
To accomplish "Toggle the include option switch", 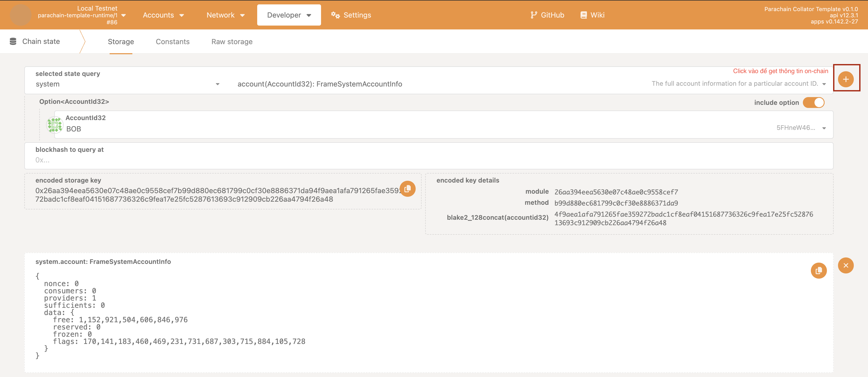I will click(x=813, y=103).
